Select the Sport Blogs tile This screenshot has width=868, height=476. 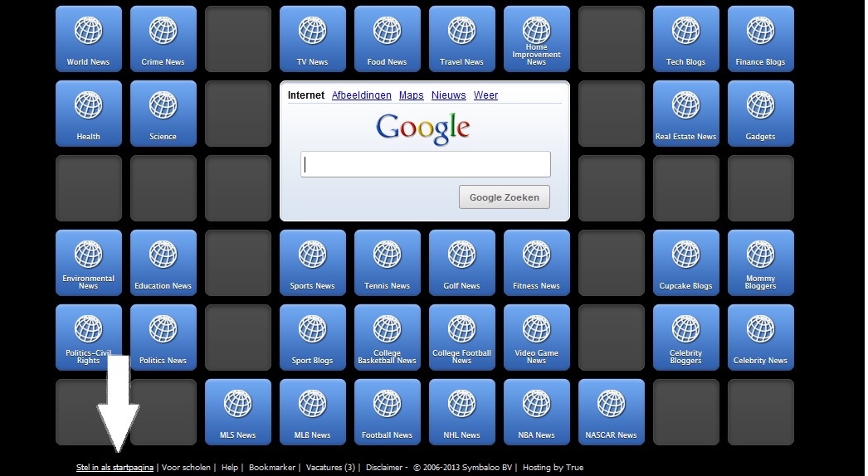(313, 338)
